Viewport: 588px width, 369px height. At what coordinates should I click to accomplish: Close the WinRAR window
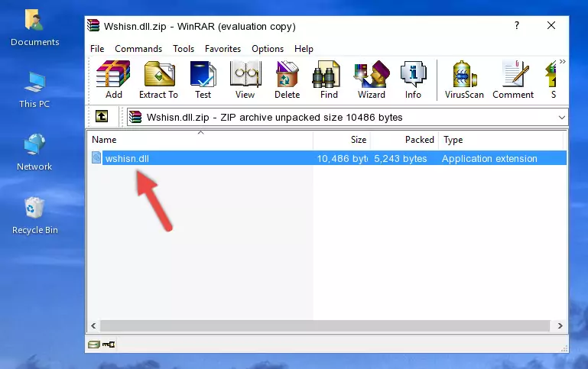point(551,25)
